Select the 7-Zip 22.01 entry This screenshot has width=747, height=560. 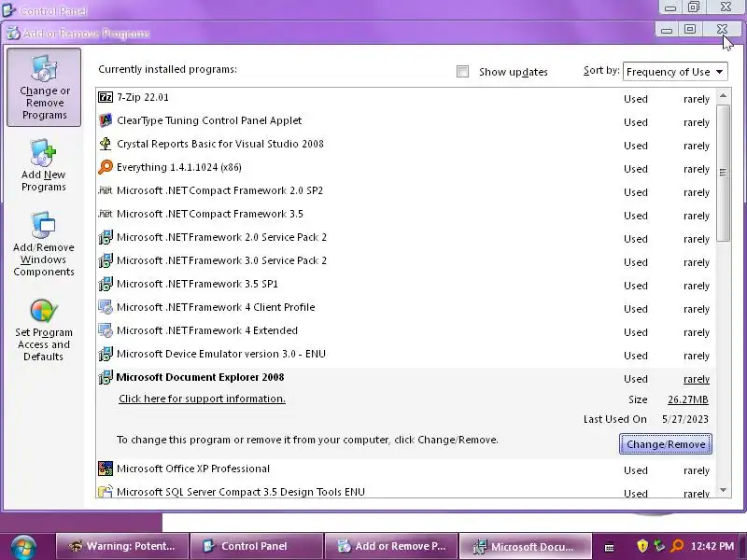(405, 98)
